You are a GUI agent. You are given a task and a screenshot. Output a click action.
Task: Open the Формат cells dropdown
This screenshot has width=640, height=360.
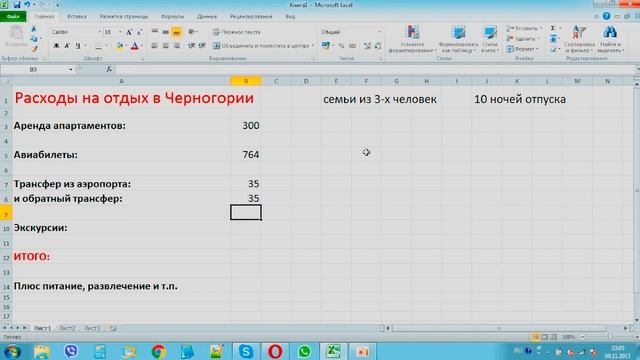pyautogui.click(x=523, y=49)
